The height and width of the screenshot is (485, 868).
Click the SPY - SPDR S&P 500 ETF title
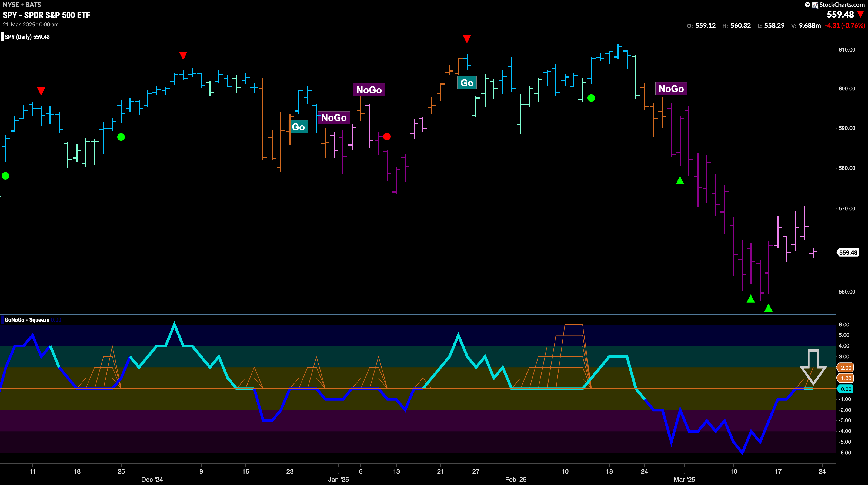[46, 15]
